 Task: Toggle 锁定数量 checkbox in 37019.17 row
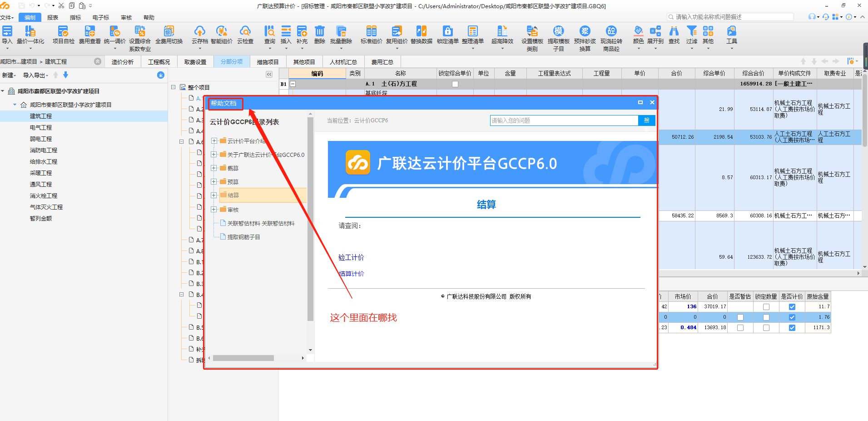click(766, 307)
